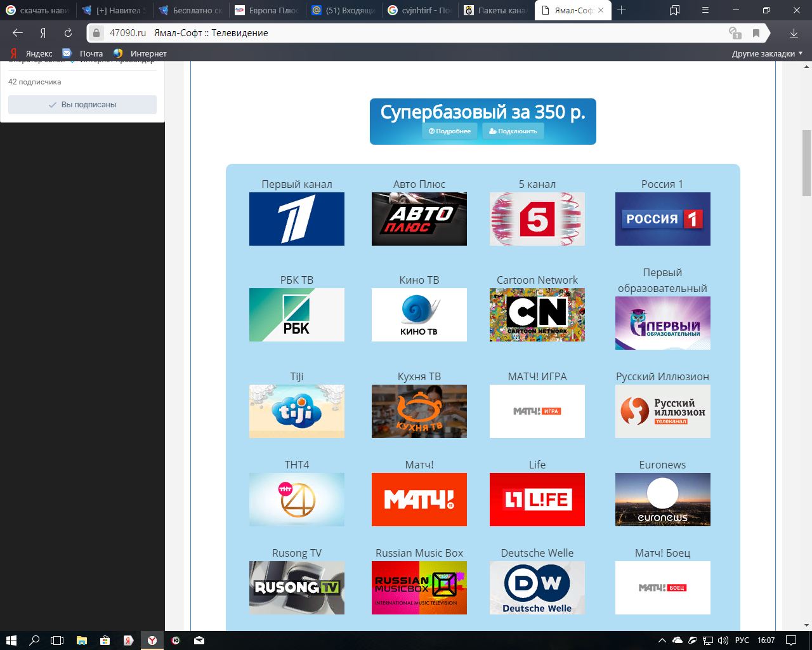Viewport: 812px width, 650px height.
Task: Switch to the 'Бесплатно ск' tab
Action: tap(191, 10)
